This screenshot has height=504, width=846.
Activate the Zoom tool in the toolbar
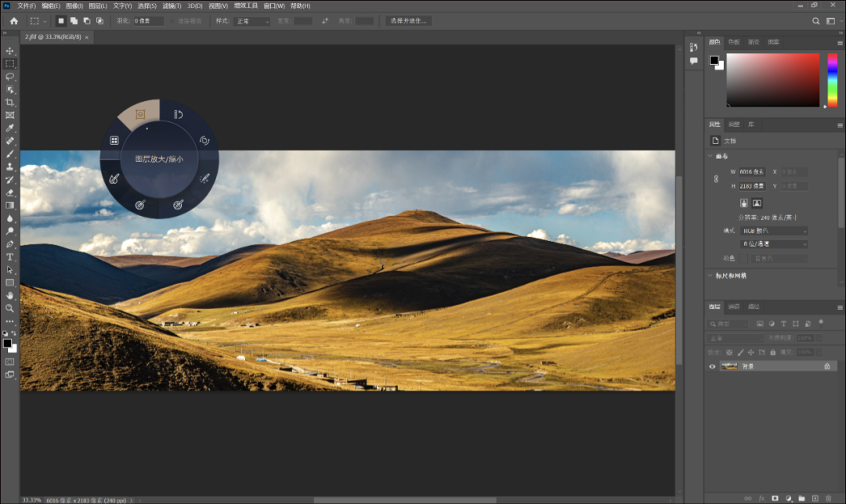click(10, 308)
